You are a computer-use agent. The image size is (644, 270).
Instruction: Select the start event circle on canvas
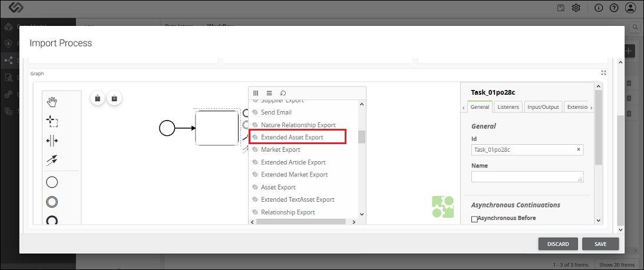167,128
